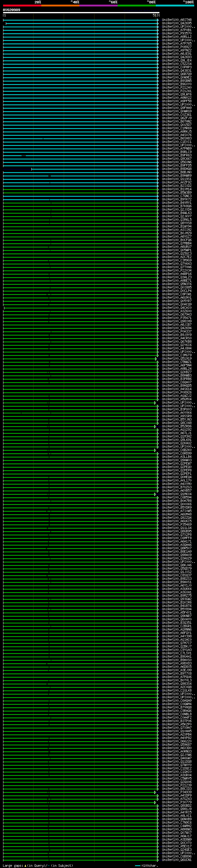
Task: Select hit label UniRef100_A9BL24
Action: [177, 369]
